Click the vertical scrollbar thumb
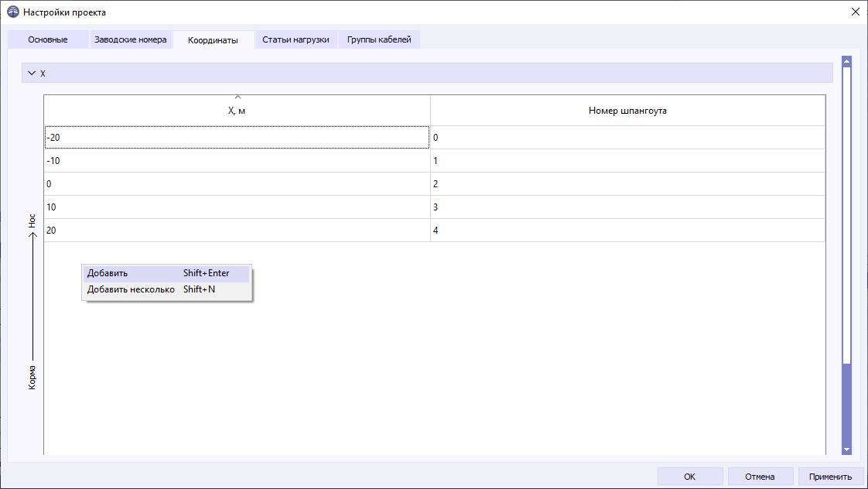This screenshot has height=489, width=868. (846, 404)
